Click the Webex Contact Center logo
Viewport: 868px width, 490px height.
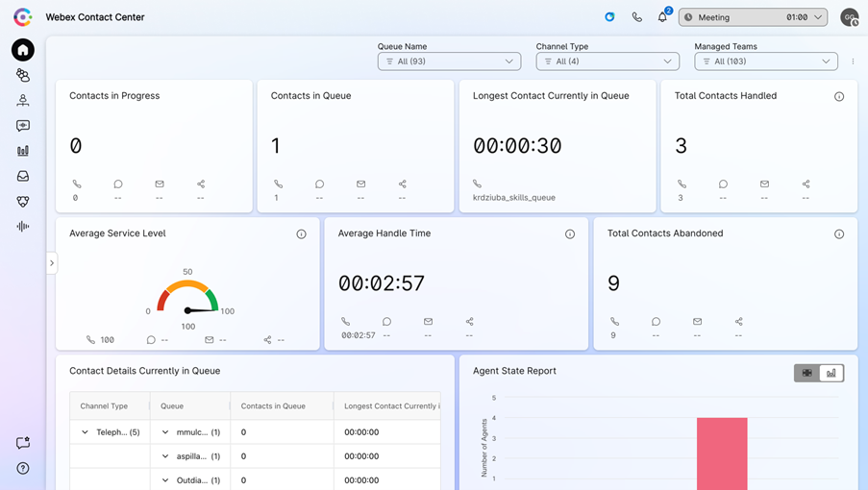click(23, 17)
